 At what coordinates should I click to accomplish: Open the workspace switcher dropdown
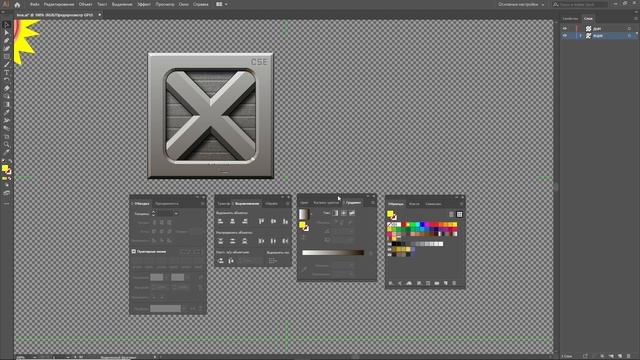521,4
